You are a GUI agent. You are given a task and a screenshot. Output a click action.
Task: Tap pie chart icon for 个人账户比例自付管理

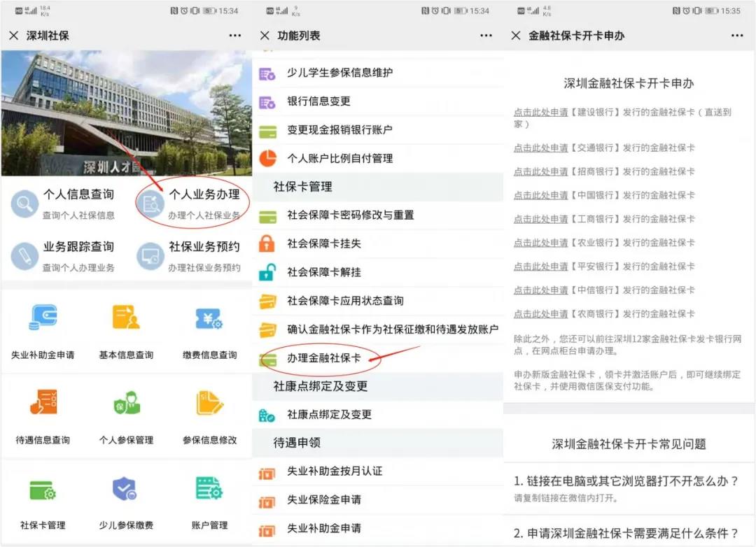(267, 158)
